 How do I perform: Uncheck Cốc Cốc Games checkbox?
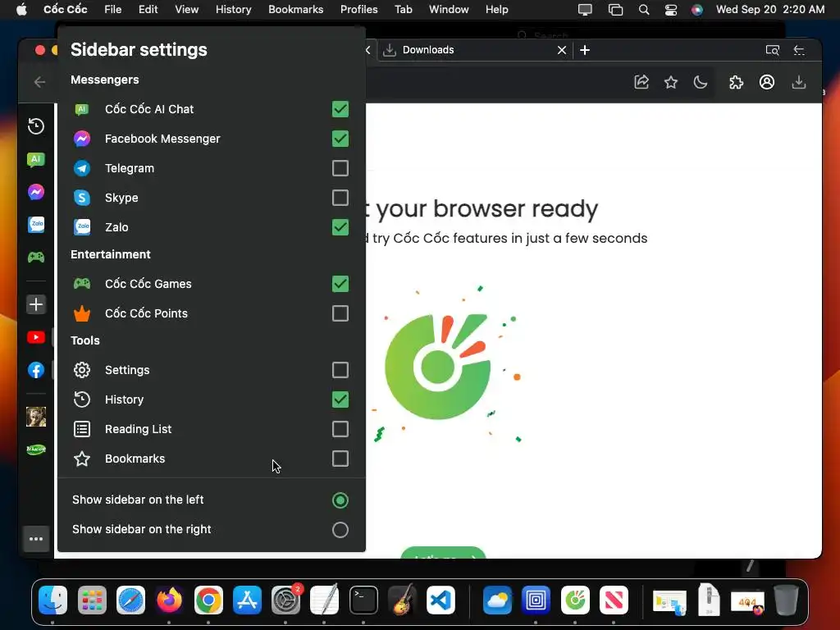pyautogui.click(x=340, y=284)
